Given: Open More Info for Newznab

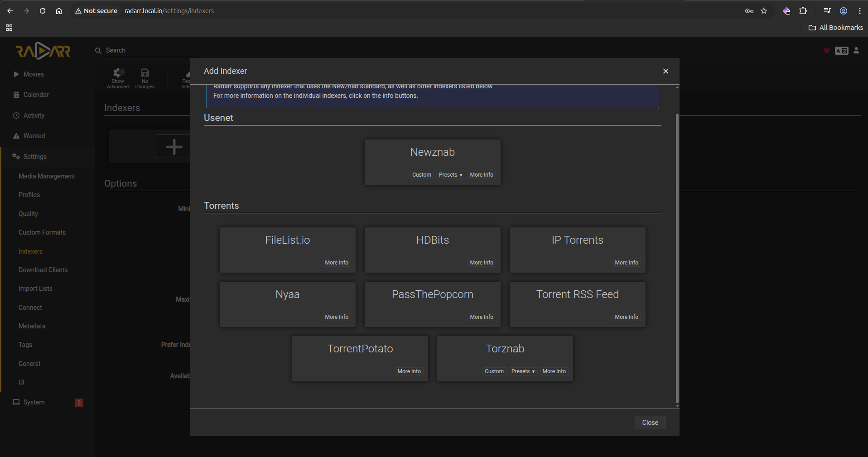Looking at the screenshot, I should click(482, 175).
